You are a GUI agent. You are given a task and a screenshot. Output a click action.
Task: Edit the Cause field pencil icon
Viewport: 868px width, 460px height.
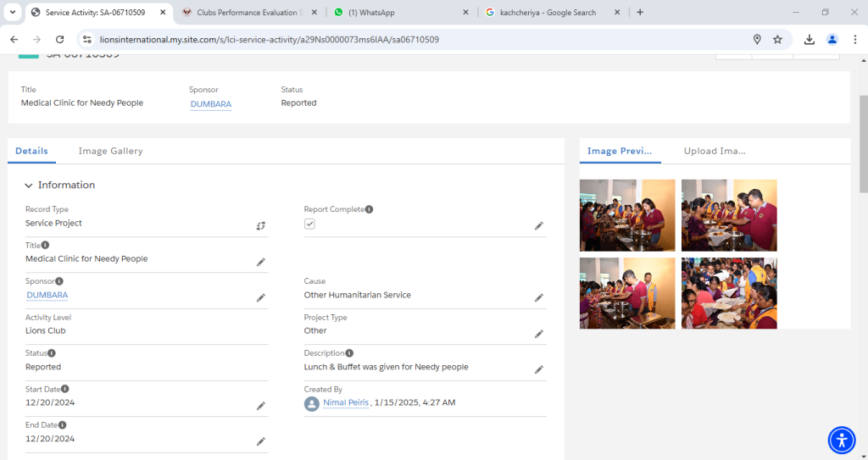(538, 298)
